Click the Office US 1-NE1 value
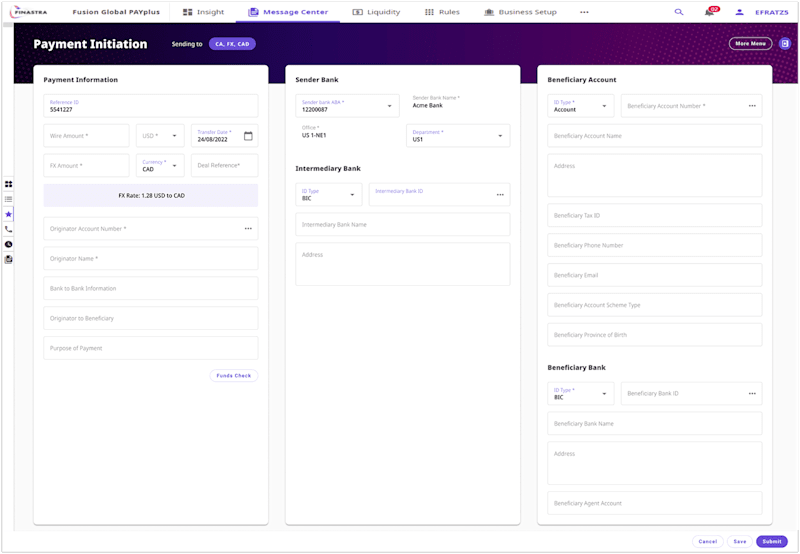 coord(314,135)
